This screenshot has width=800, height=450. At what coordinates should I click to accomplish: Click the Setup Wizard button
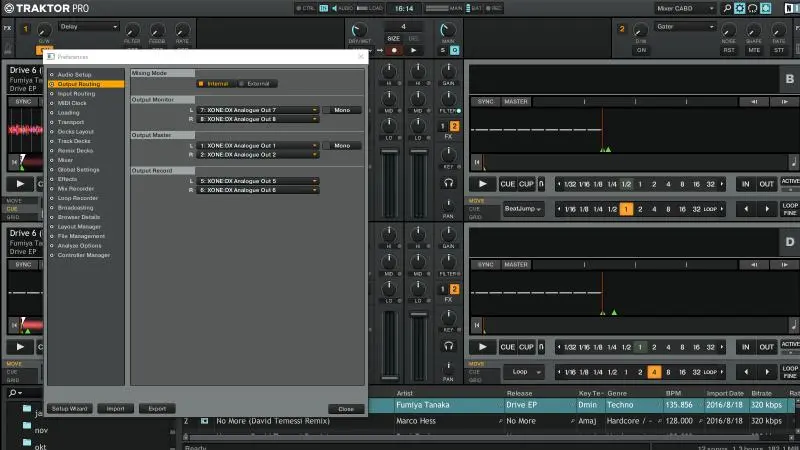(70, 409)
